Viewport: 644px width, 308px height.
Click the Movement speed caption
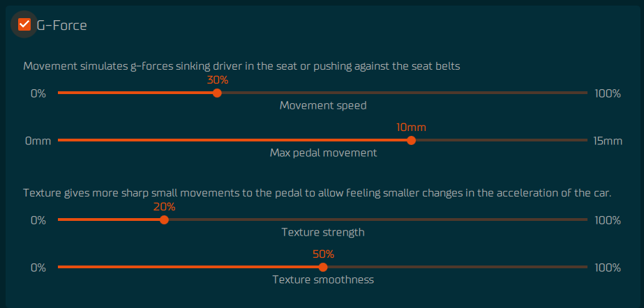323,106
